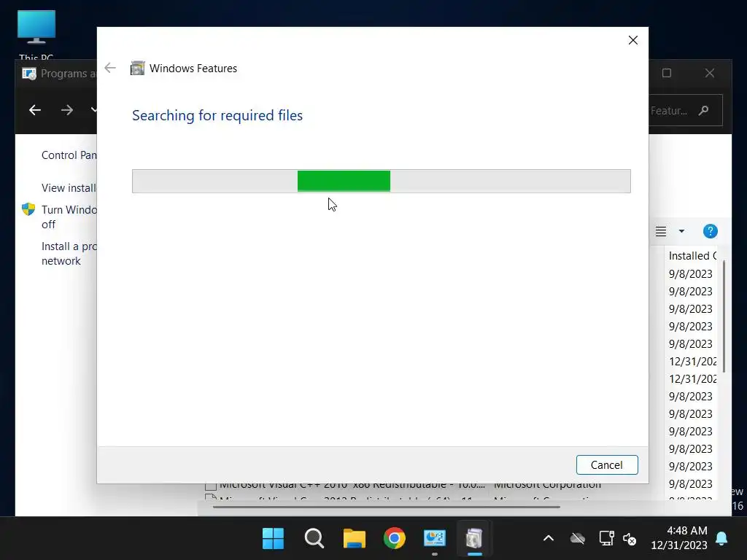Click the green progress bar
The height and width of the screenshot is (560, 747).
click(x=344, y=181)
